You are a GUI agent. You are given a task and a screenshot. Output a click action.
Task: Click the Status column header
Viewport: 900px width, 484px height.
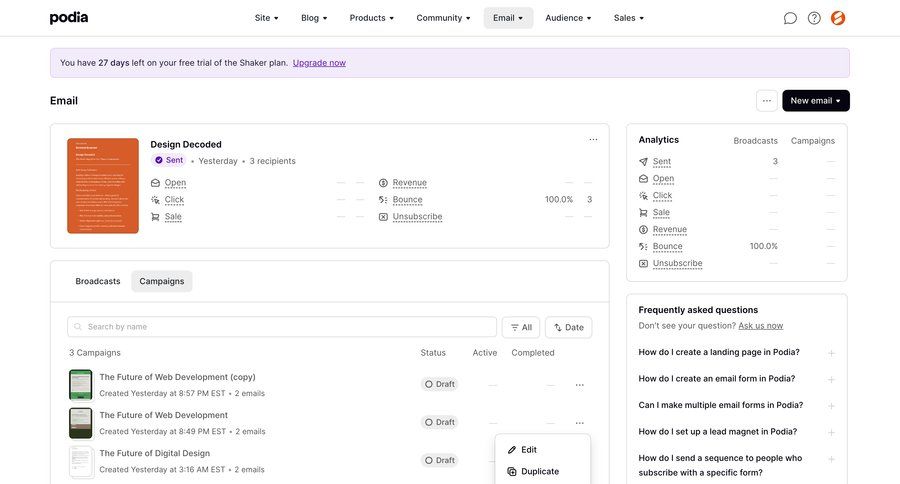(433, 353)
